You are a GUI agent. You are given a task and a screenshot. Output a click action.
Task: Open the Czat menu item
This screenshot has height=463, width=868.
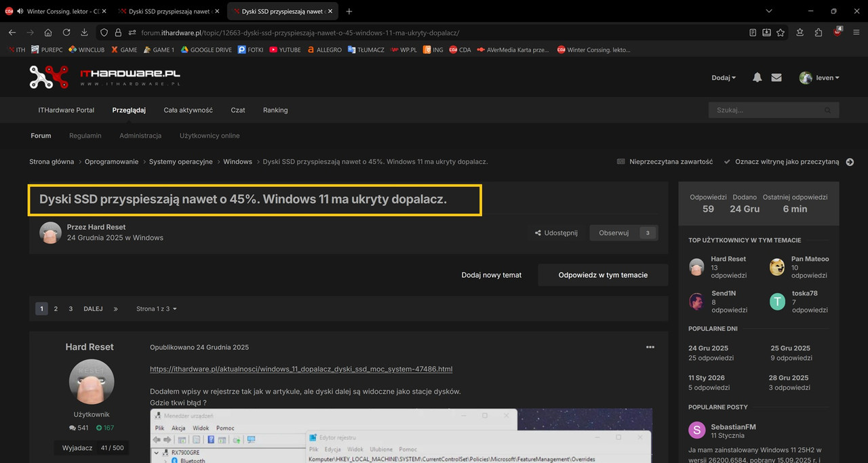[238, 110]
